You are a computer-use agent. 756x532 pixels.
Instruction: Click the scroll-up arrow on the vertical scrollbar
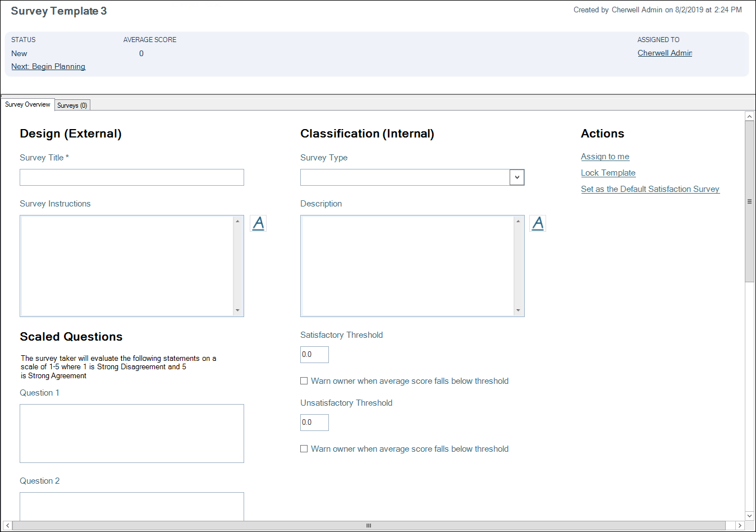pyautogui.click(x=749, y=116)
